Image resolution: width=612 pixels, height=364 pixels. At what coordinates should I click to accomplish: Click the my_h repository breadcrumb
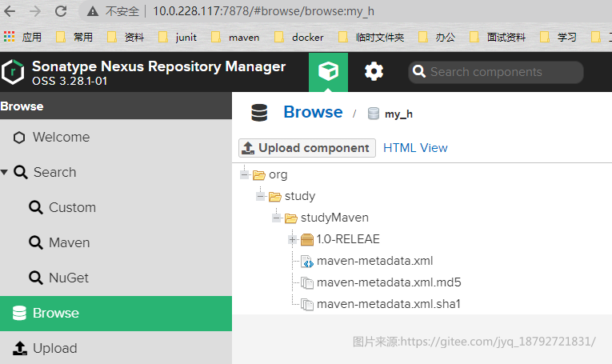point(398,114)
